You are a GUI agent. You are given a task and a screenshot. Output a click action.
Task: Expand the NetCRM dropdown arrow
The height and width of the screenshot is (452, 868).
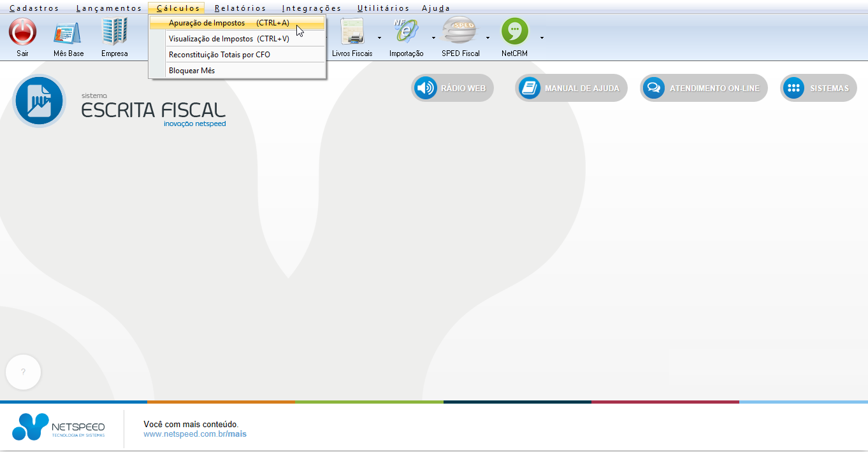coord(542,38)
